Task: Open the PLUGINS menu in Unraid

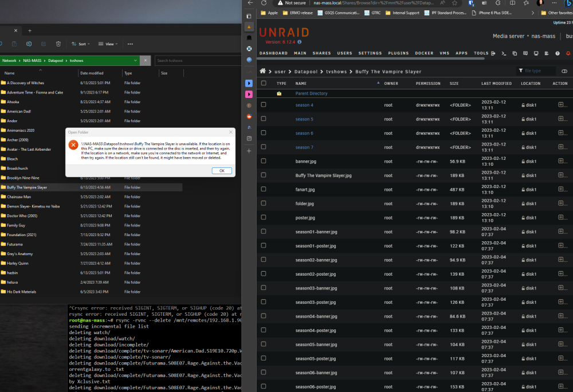Action: point(398,53)
